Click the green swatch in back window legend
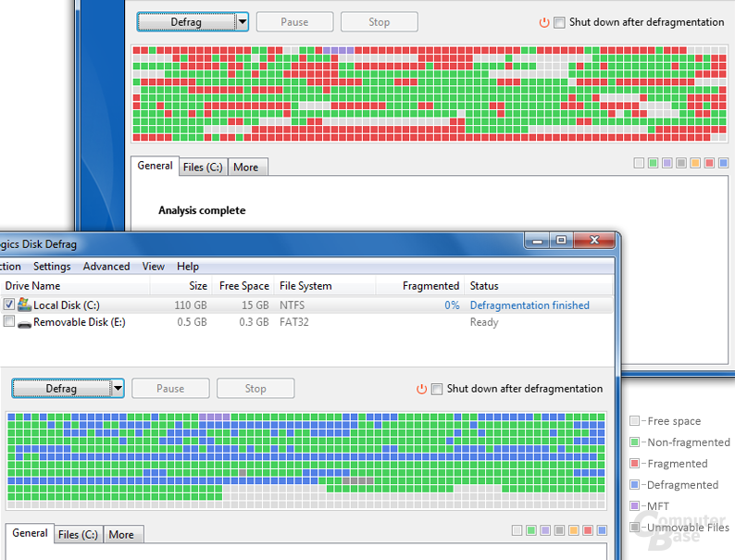Viewport: 735px width, 560px height. point(653,163)
